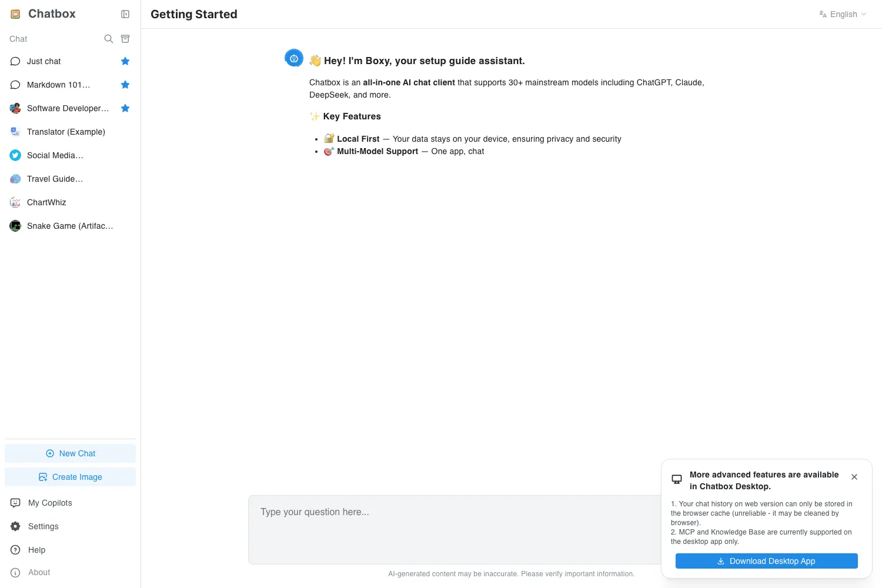Click the Snake Game chat avatar icon
The height and width of the screenshot is (588, 882).
[x=15, y=226]
